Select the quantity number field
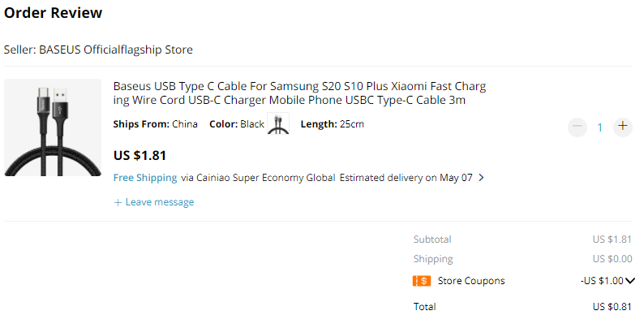Screen dimensions: 644x328 599,127
